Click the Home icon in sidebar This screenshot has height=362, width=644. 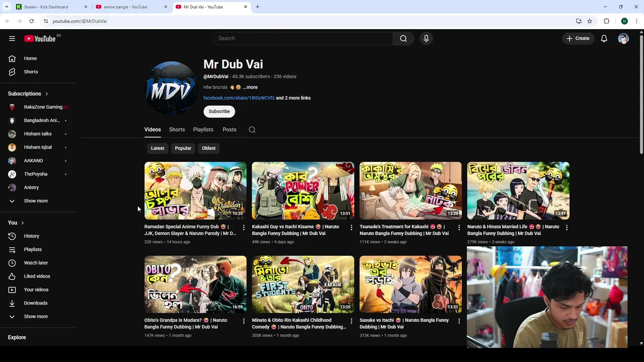click(x=12, y=58)
